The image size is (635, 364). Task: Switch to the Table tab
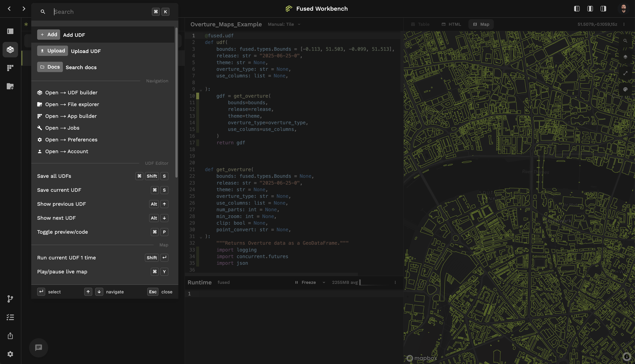click(x=420, y=24)
